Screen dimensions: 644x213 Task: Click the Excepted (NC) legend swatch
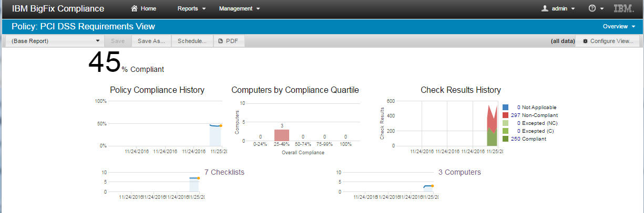505,123
